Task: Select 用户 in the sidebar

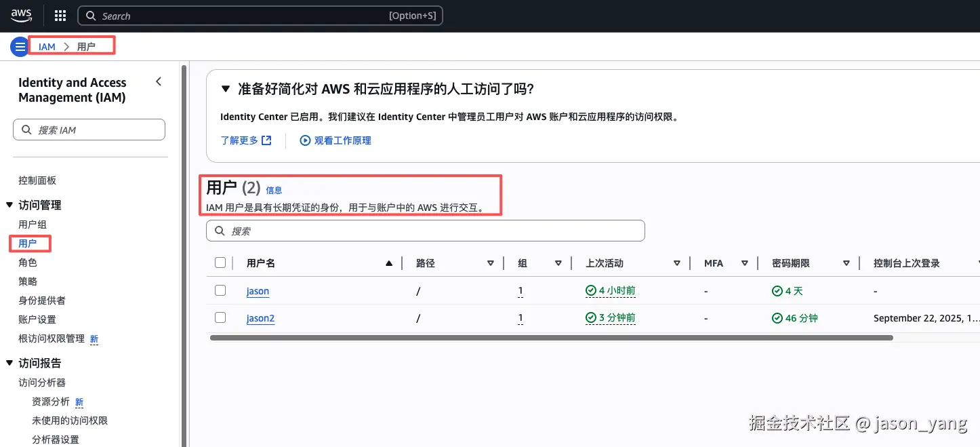Action: 28,244
